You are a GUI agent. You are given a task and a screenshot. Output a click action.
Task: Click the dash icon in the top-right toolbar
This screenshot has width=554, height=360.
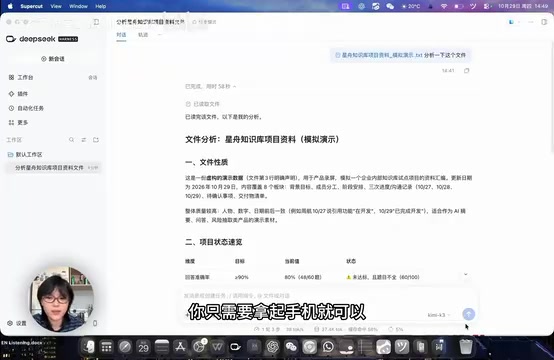coord(530,22)
